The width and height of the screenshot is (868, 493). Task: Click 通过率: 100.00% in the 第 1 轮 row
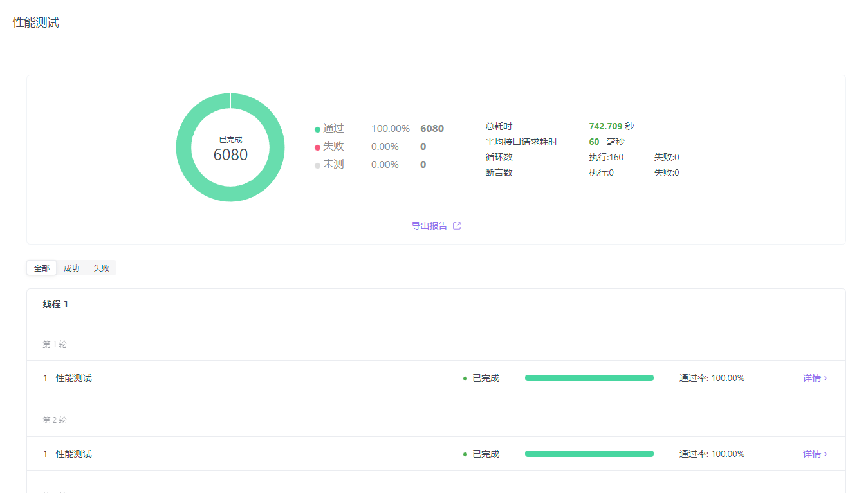(712, 378)
